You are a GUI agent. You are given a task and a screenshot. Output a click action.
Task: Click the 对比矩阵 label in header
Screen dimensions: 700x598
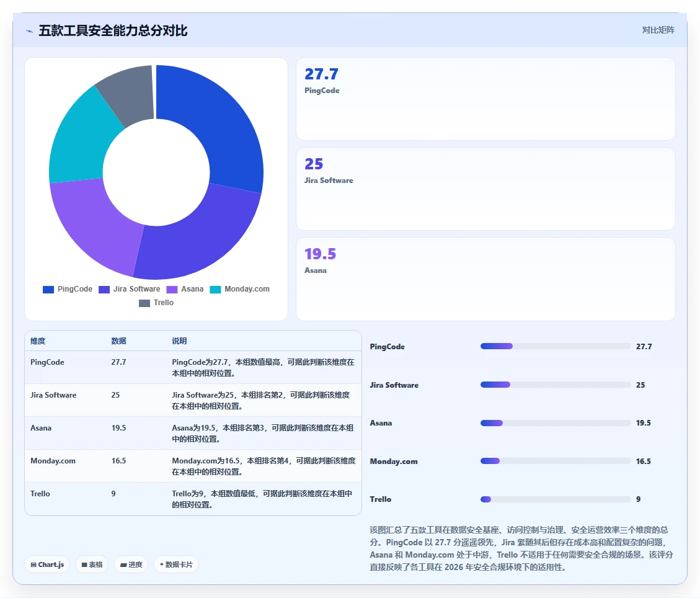[658, 30]
